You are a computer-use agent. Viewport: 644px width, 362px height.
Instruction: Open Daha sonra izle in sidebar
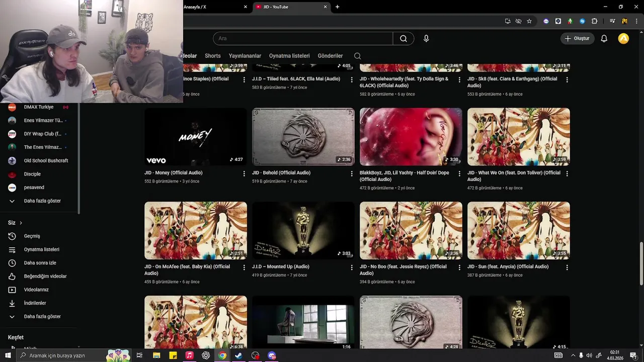39,263
